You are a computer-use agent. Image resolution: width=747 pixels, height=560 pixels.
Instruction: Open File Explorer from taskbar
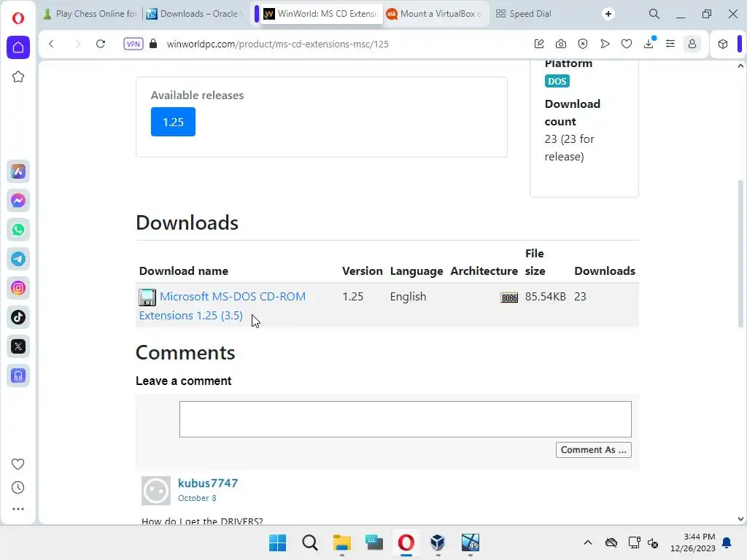click(x=341, y=542)
